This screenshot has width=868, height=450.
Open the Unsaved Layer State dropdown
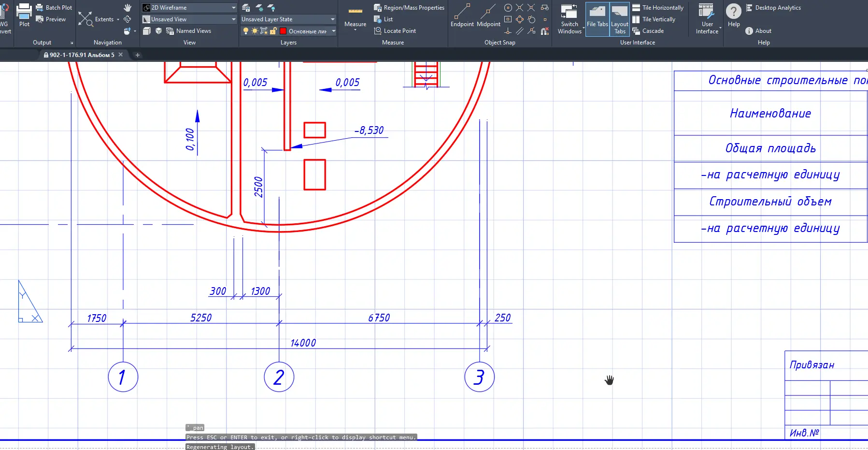point(332,19)
